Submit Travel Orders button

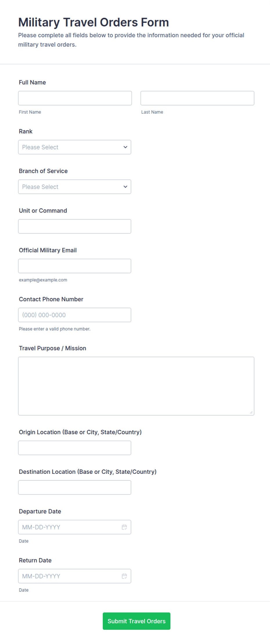pyautogui.click(x=136, y=621)
